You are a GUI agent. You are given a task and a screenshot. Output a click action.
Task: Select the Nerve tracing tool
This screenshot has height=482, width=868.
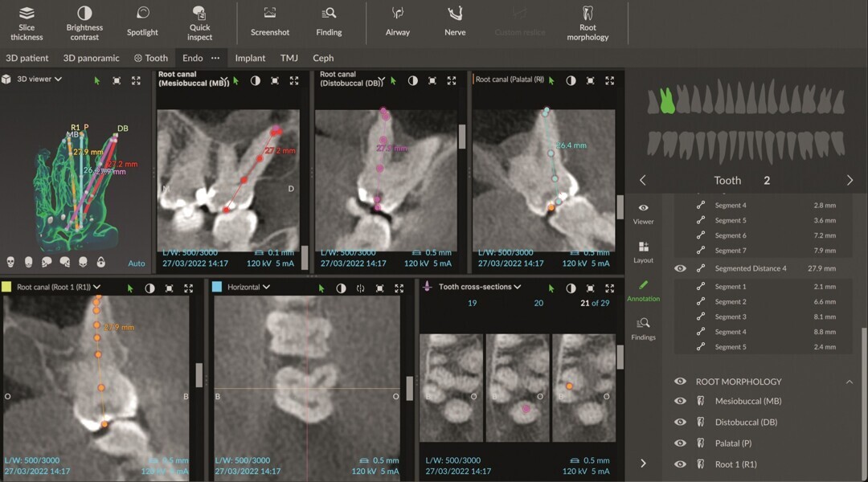pos(455,22)
